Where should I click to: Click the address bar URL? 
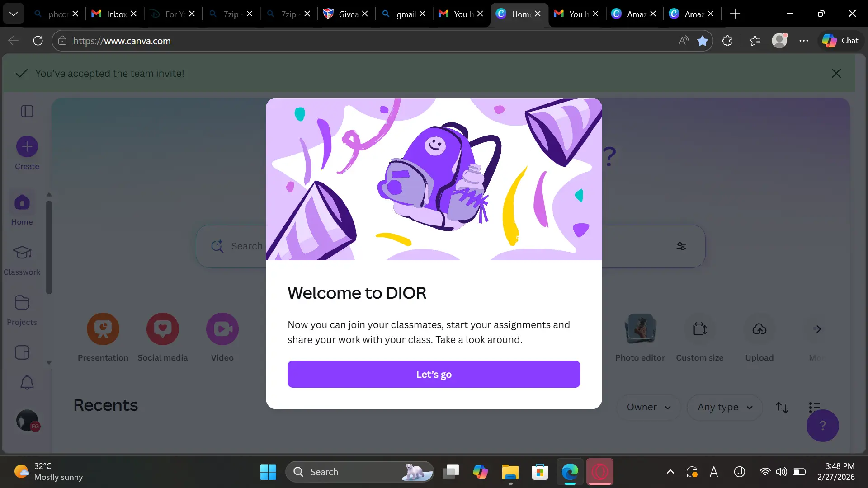(x=122, y=41)
